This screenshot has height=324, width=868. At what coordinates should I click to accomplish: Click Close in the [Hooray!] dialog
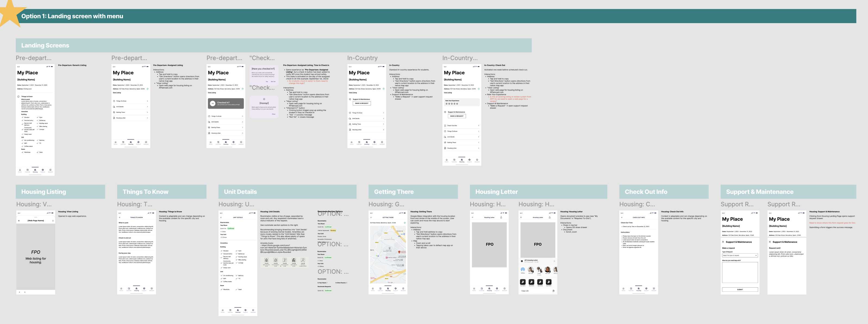[274, 114]
